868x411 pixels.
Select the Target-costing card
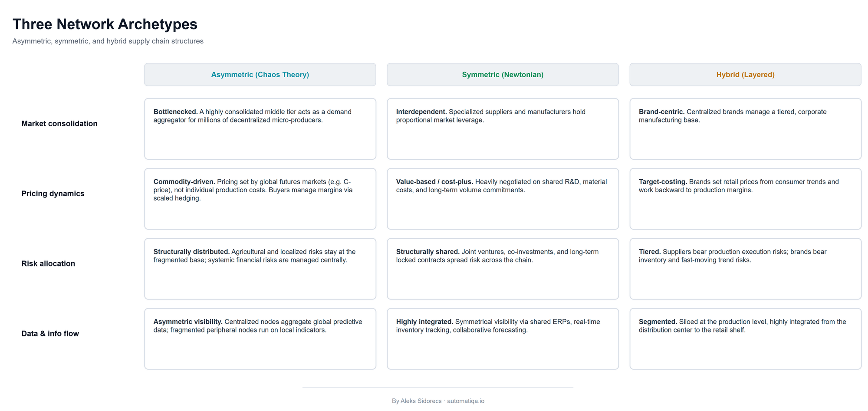click(745, 199)
